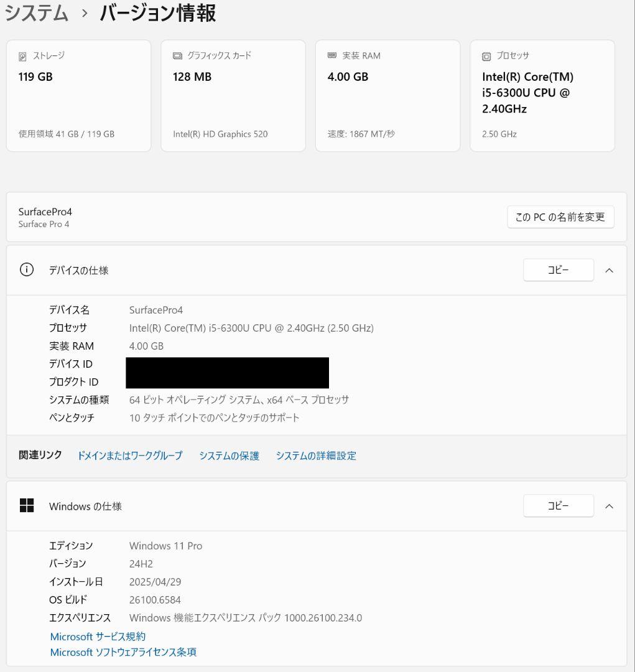Image resolution: width=635 pixels, height=672 pixels.
Task: Open the グラフィックス カード 128 MB card
Action: click(x=233, y=96)
